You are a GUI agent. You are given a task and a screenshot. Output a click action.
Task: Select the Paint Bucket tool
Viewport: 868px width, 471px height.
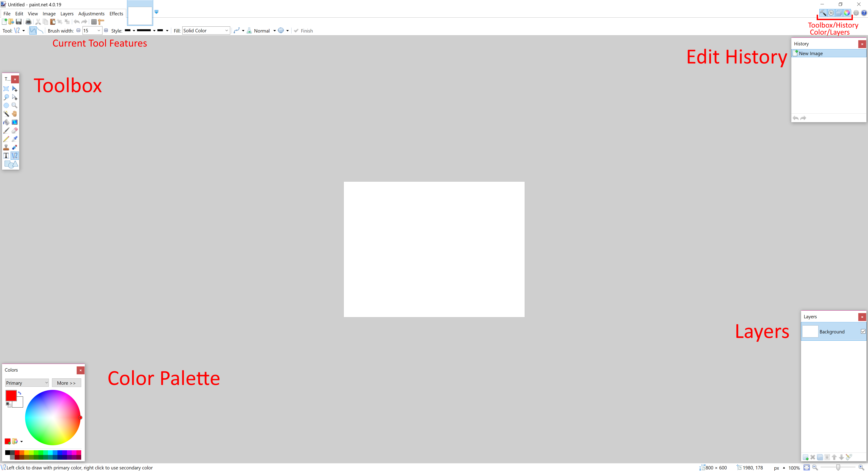[x=6, y=122]
